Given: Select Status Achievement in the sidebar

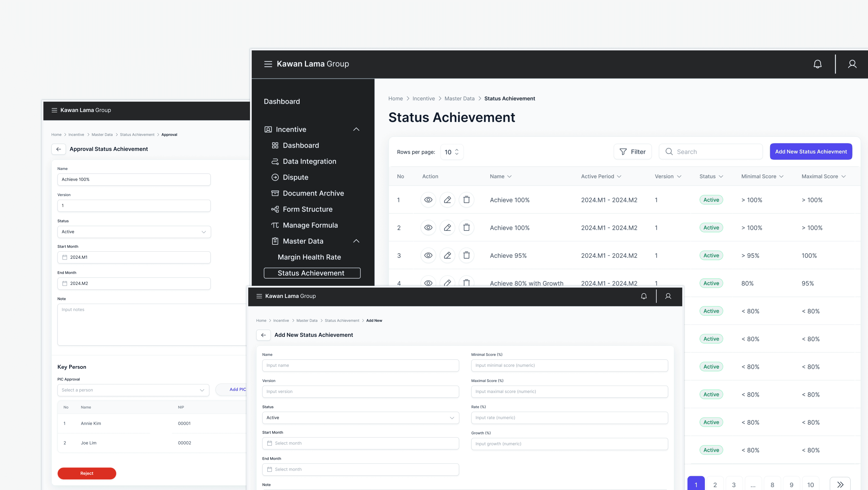Looking at the screenshot, I should point(311,273).
